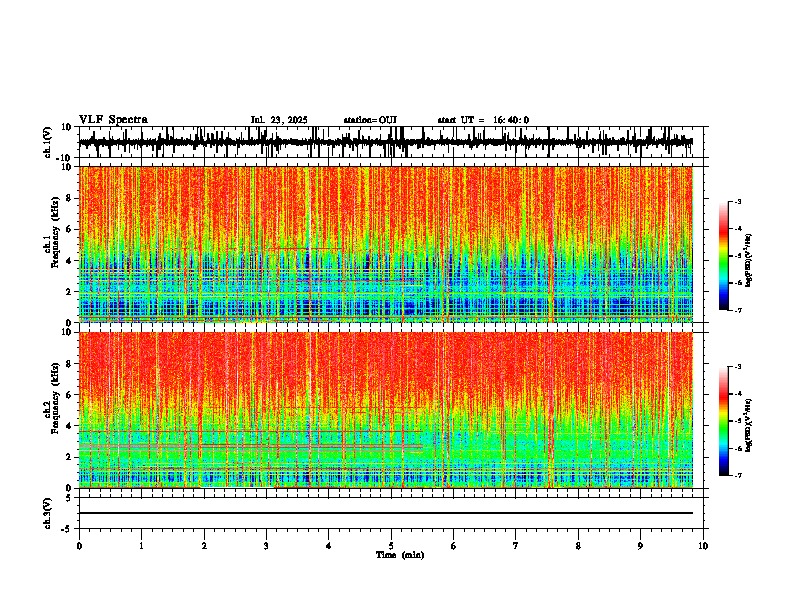Click time axis tick label "3"
Screen dimensions: 792x612
point(266,546)
